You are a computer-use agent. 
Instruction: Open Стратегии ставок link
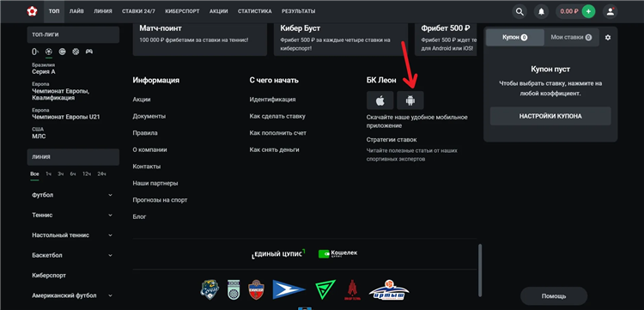click(392, 140)
